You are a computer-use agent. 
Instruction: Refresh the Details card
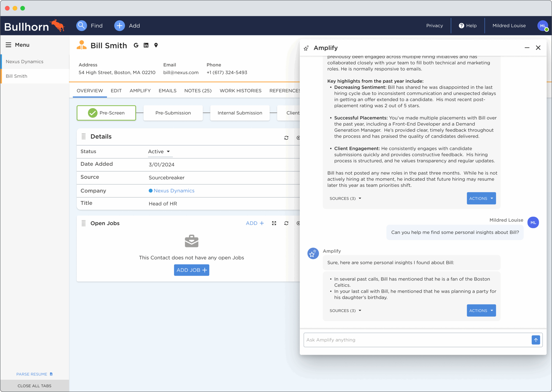(x=286, y=138)
